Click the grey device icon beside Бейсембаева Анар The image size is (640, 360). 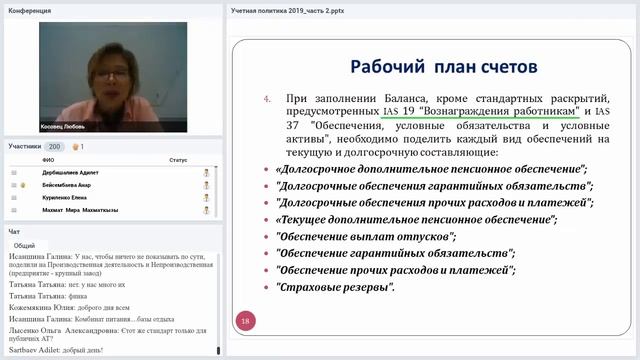(14, 185)
